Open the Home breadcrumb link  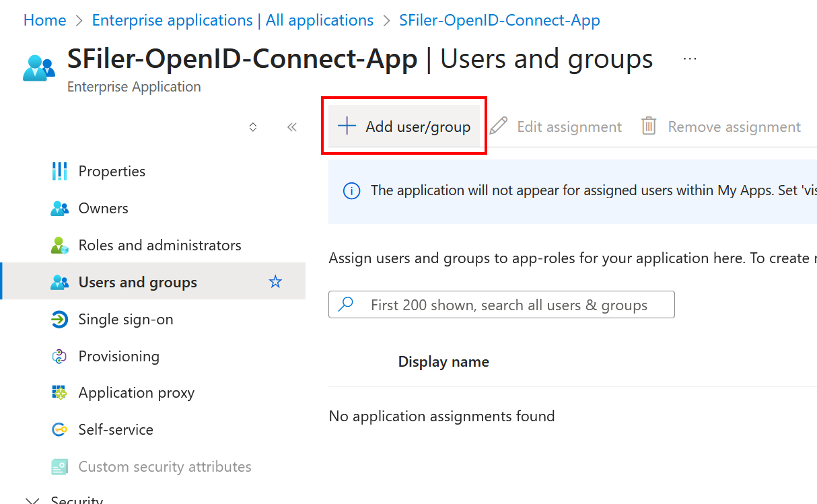(44, 20)
